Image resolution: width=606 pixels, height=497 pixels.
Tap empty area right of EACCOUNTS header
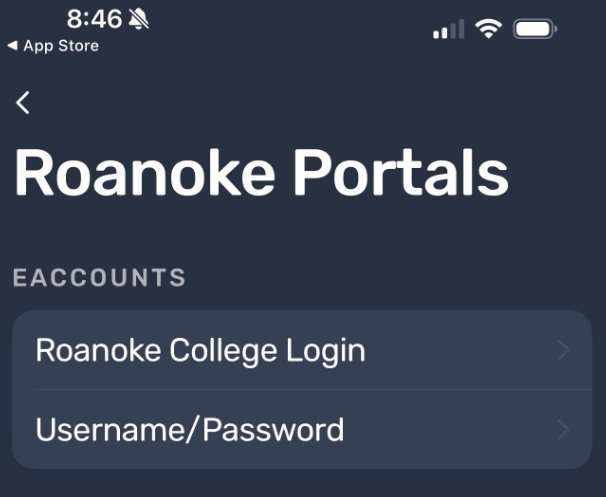click(400, 278)
